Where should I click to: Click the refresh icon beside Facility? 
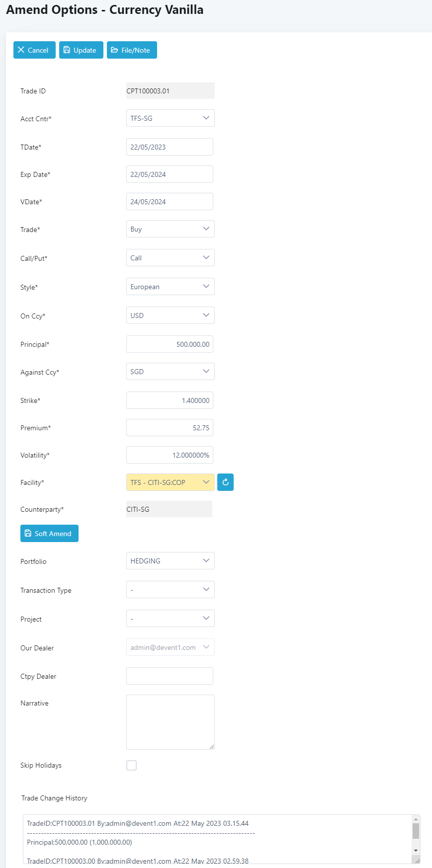click(x=225, y=482)
